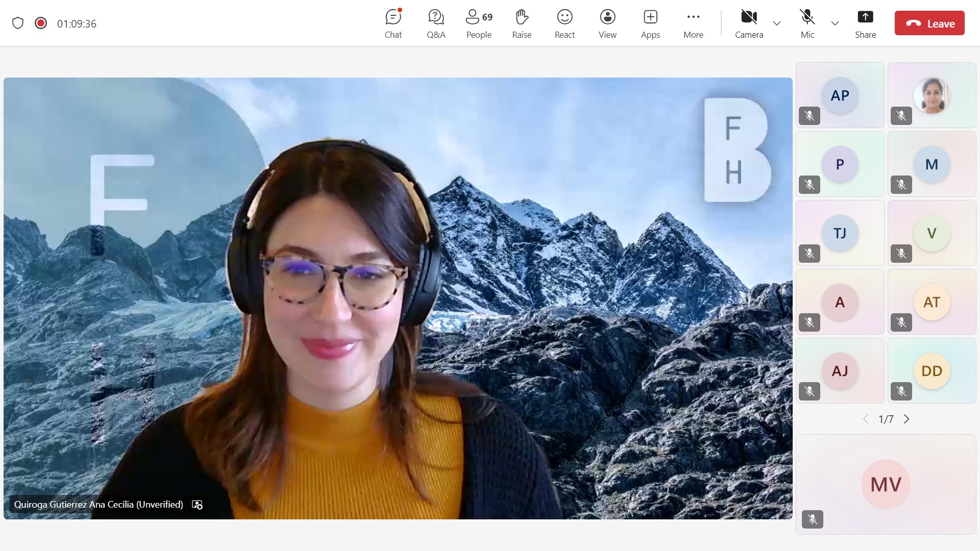Viewport: 980px width, 551px height.
Task: Expand camera options dropdown arrow
Action: point(777,23)
